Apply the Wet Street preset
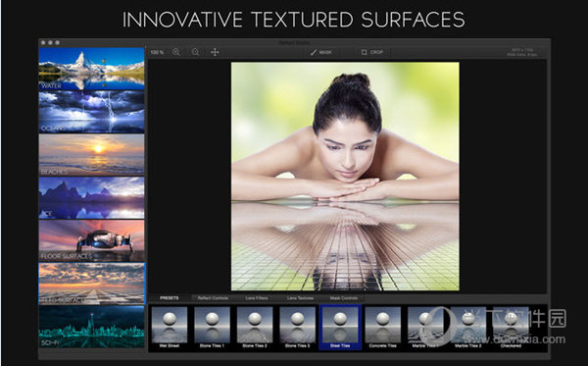 (x=170, y=328)
